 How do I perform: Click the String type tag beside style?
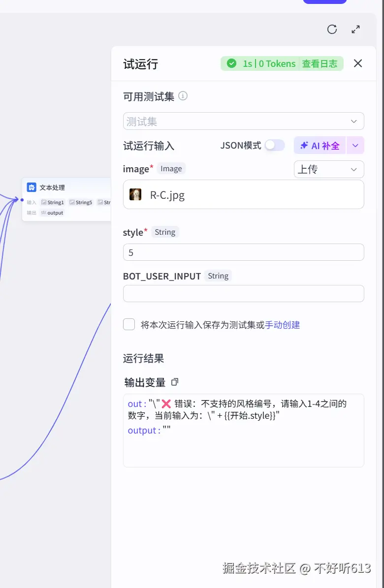[x=165, y=232]
